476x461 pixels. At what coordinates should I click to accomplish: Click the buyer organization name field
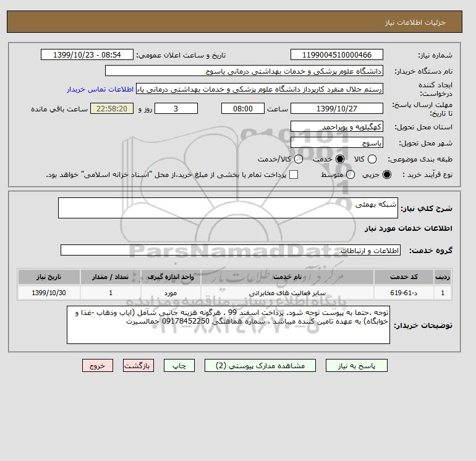(x=244, y=71)
